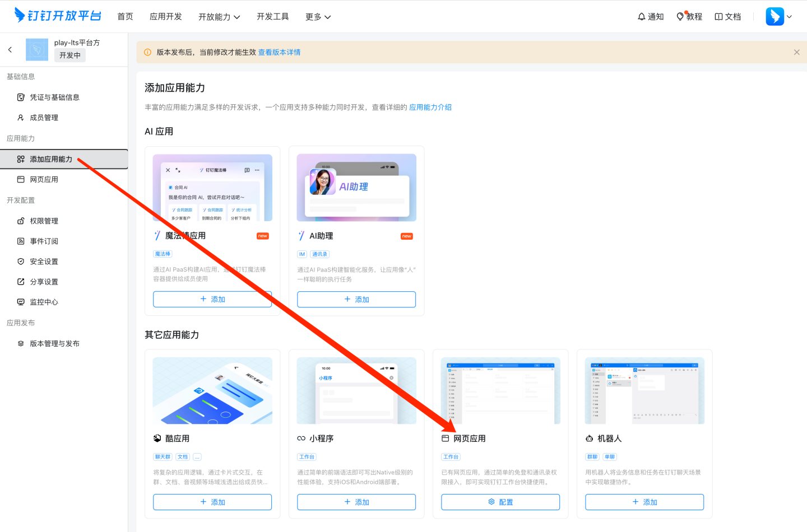The width and height of the screenshot is (807, 532).
Task: Click the 通知 notification bell icon
Action: point(642,16)
